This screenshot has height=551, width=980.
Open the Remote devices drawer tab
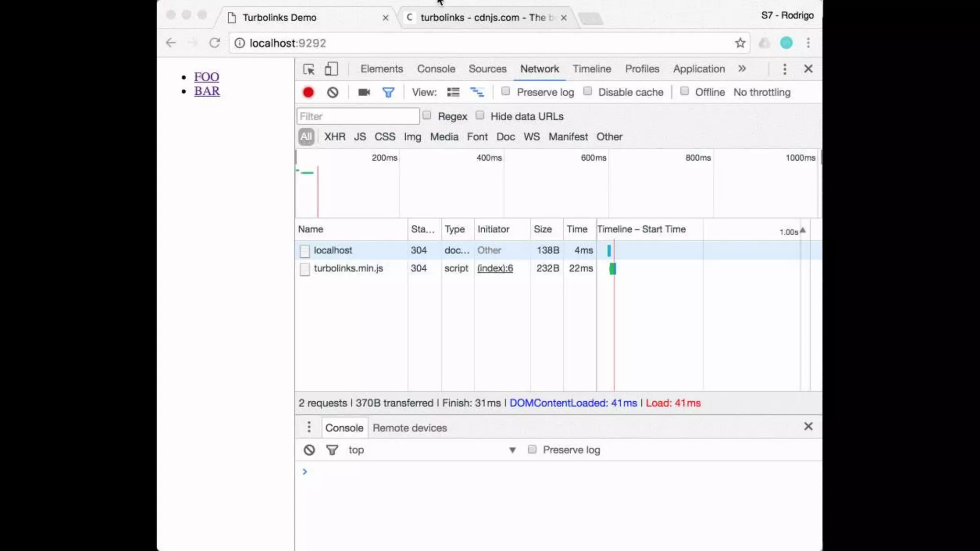410,428
